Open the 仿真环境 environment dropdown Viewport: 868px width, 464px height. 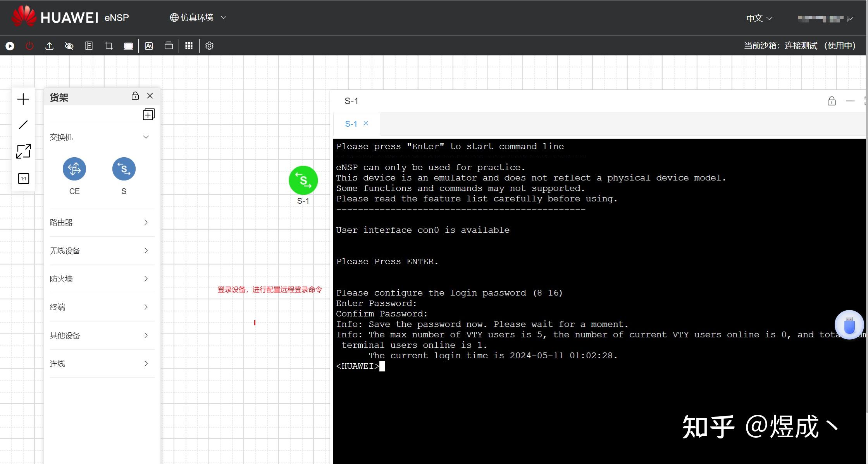pos(198,17)
